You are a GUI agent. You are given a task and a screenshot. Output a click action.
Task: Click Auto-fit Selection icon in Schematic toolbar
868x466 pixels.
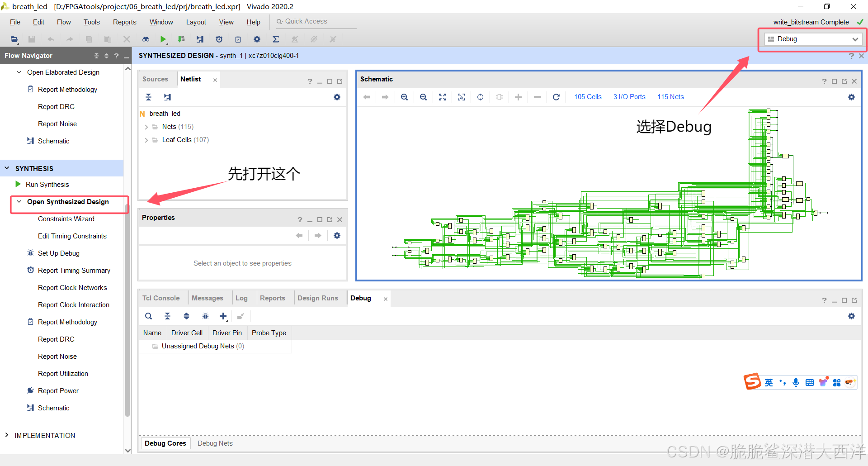tap(480, 97)
